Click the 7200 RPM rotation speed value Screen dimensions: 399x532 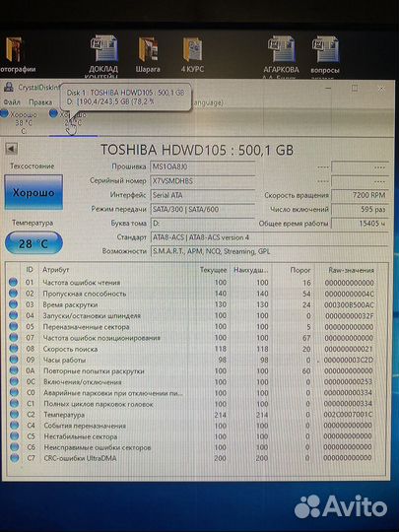click(360, 195)
